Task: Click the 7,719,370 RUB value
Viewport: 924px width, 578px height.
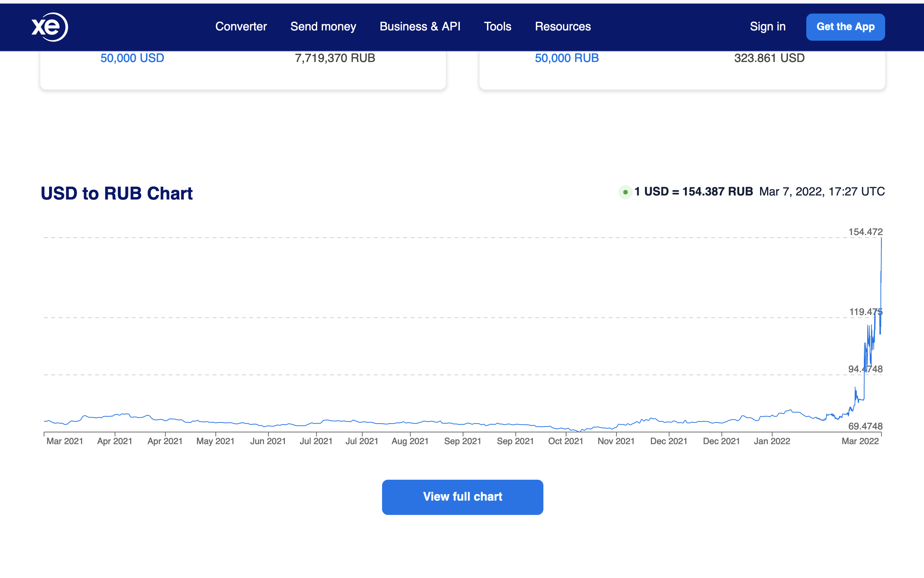Action: point(335,58)
